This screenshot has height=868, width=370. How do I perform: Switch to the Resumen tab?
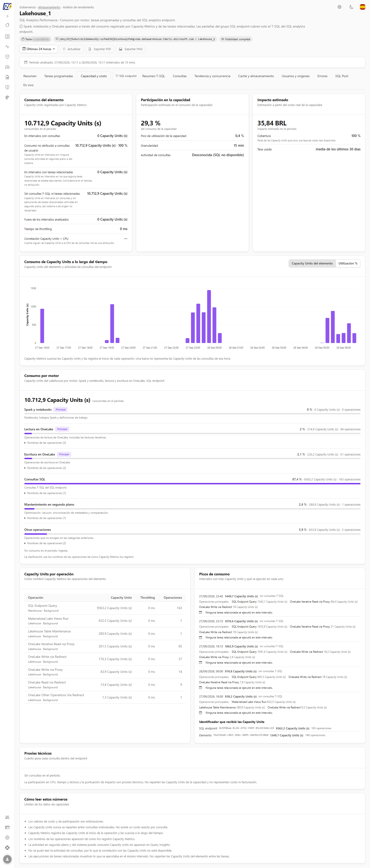30,76
